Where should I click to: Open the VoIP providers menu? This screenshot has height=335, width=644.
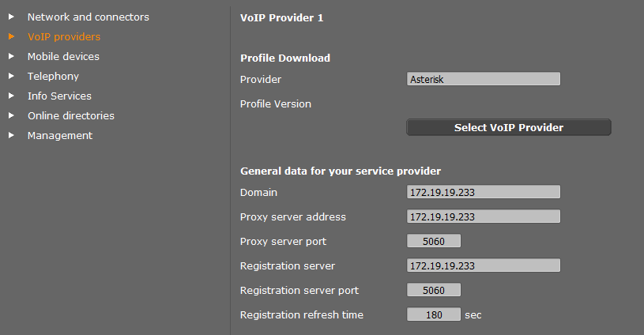(64, 36)
